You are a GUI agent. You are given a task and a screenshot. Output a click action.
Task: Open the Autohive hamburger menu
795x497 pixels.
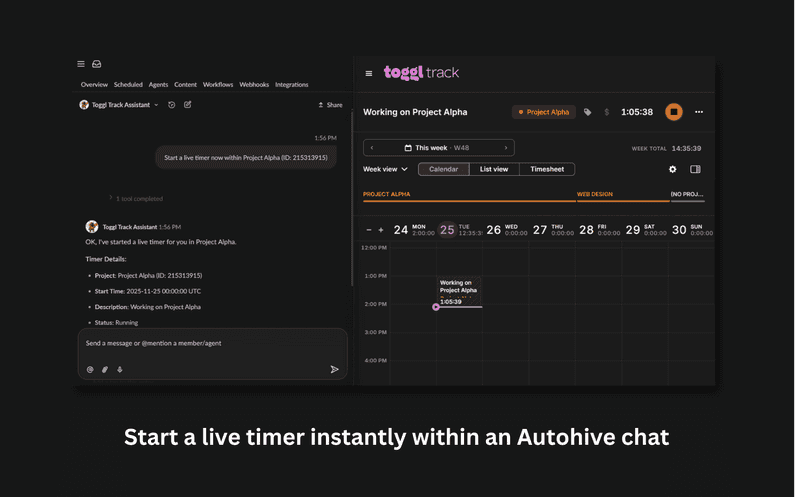click(81, 64)
